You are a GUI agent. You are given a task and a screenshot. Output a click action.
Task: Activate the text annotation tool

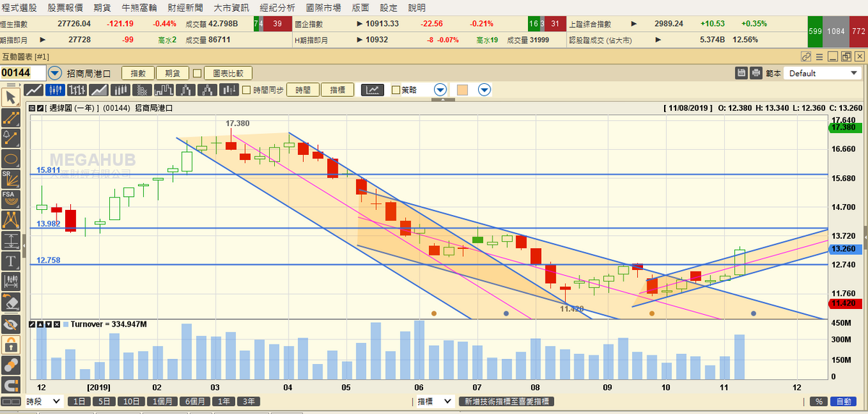click(x=11, y=261)
